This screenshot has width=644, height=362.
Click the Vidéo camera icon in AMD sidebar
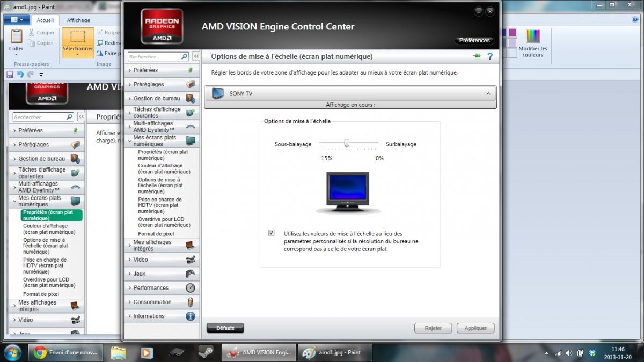point(191,260)
